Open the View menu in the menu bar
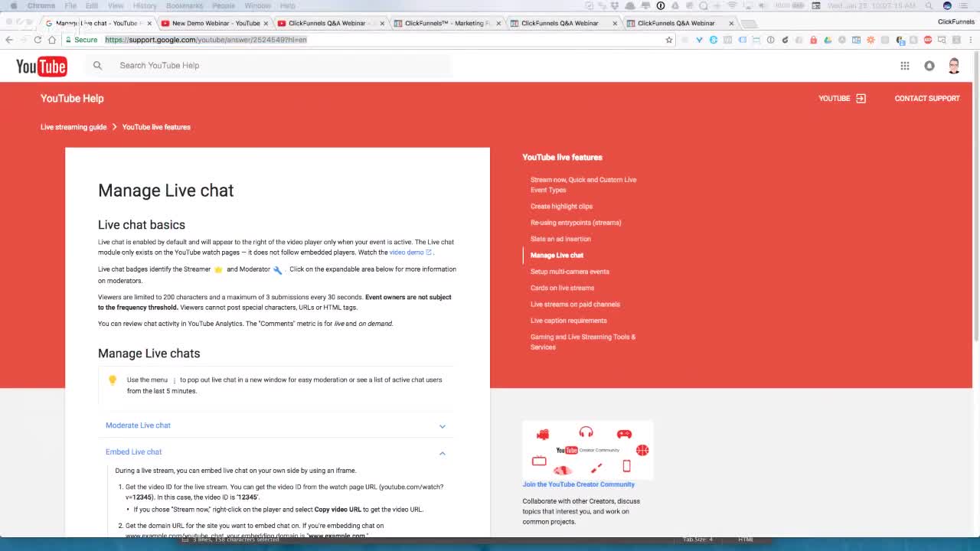 coord(116,5)
